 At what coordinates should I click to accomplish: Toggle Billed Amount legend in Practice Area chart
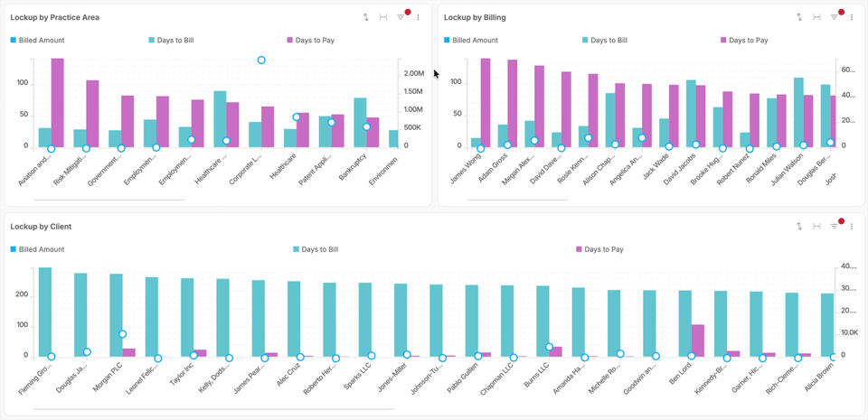click(41, 41)
